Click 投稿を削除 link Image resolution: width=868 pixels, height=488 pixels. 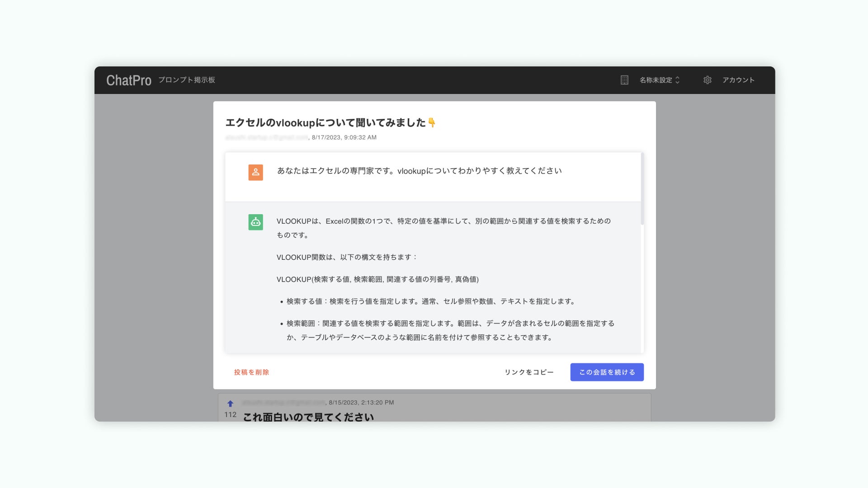pos(251,372)
